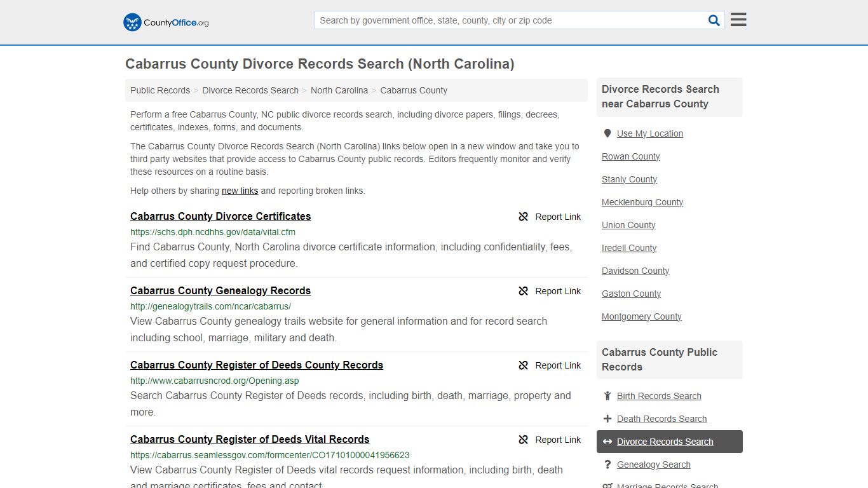The height and width of the screenshot is (488, 868).
Task: Click the schs.dph.ncdhhs.gov URL text
Action: pos(213,232)
